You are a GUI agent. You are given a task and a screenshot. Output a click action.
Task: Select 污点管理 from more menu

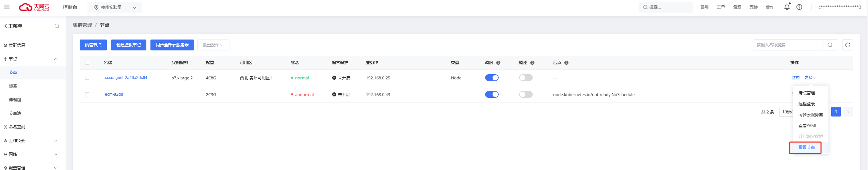[807, 93]
